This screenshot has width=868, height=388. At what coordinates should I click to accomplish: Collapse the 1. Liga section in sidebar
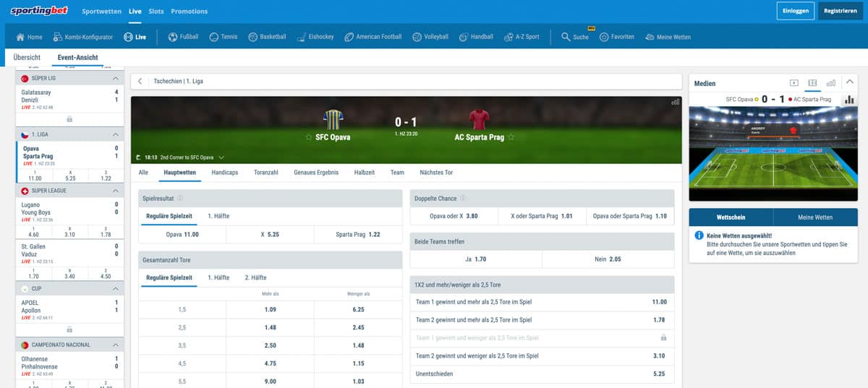pos(116,134)
